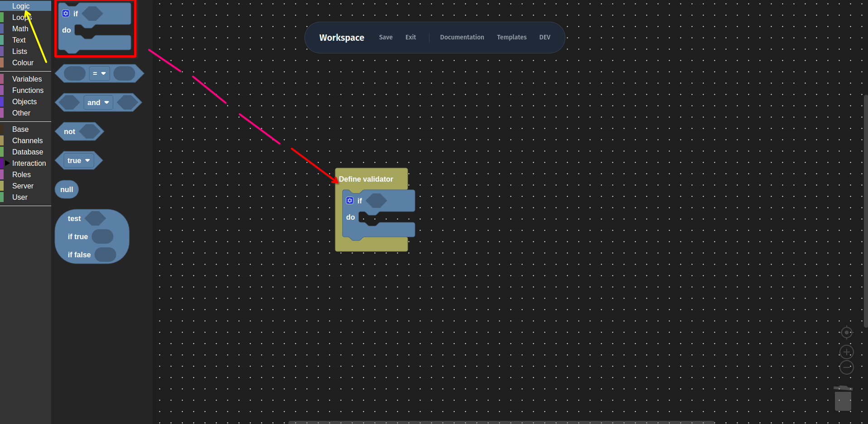Screen dimensions: 868x424
Task: Open the Documentation link
Action: 462,37
